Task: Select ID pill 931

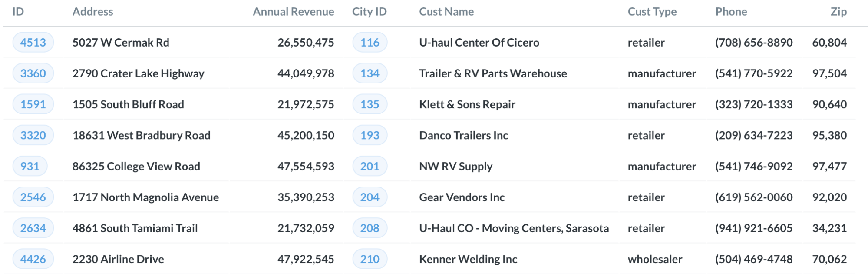Action: tap(30, 166)
